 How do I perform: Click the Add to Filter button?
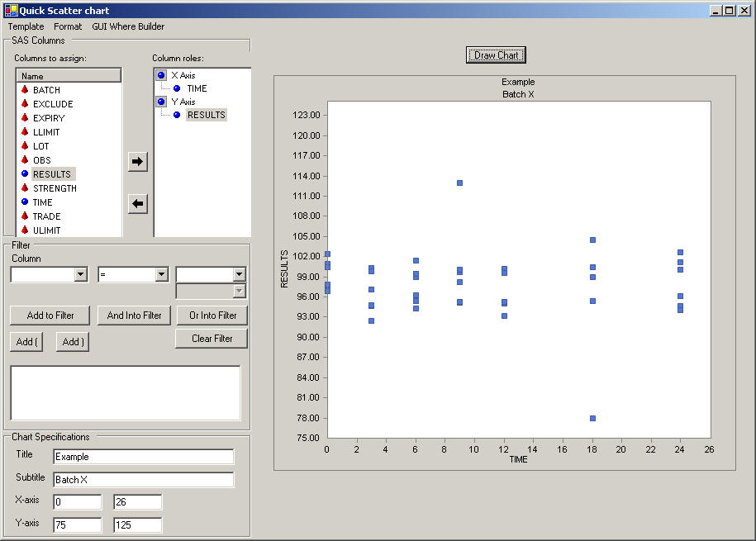click(50, 316)
